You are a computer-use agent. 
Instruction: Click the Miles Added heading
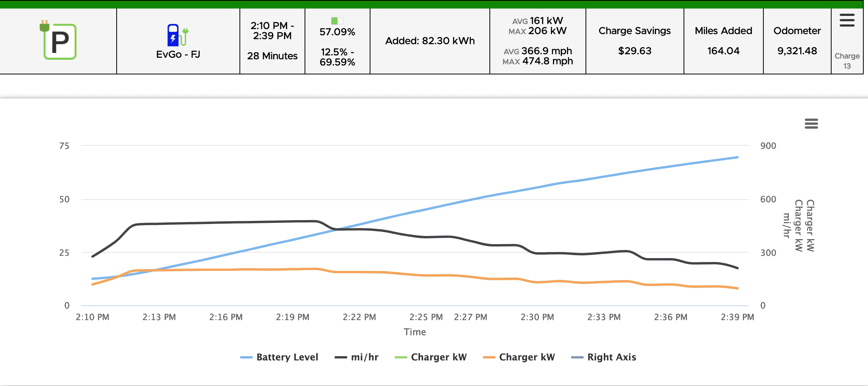tap(723, 31)
